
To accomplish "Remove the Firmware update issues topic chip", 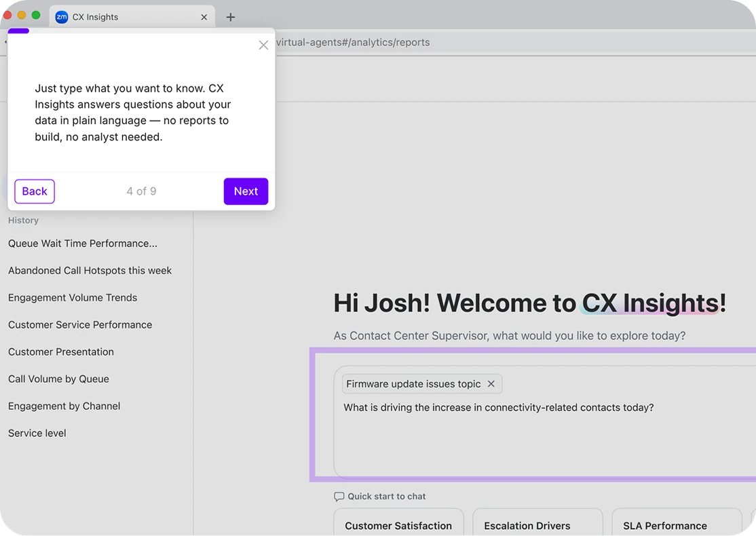I will (491, 384).
